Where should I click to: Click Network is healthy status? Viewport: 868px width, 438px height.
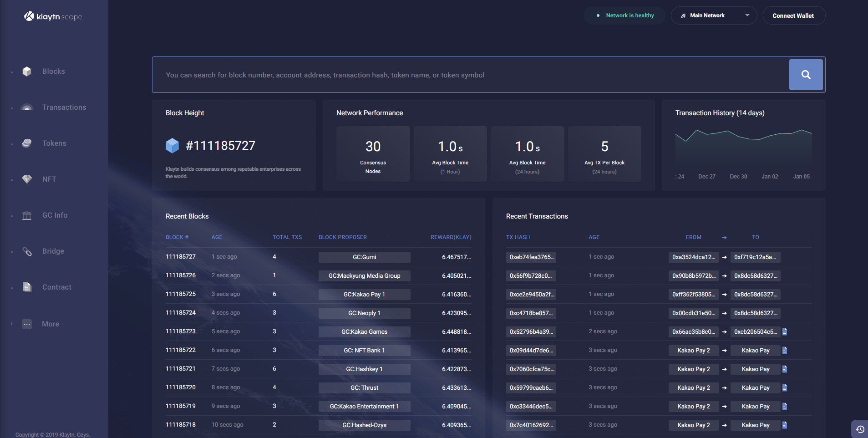(624, 15)
